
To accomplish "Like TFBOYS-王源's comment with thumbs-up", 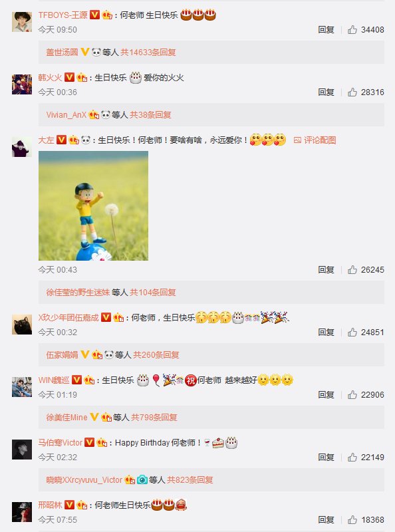I will click(352, 30).
